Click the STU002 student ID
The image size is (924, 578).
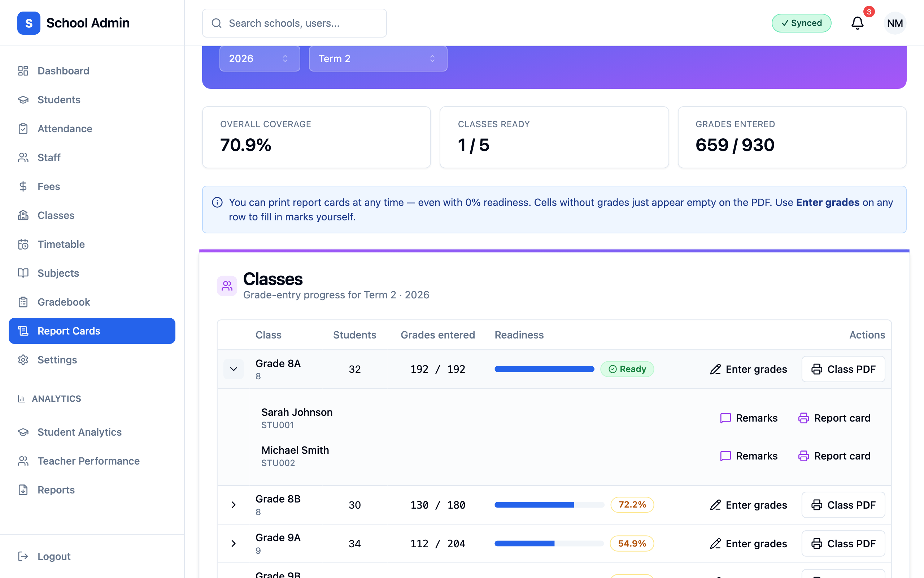278,463
